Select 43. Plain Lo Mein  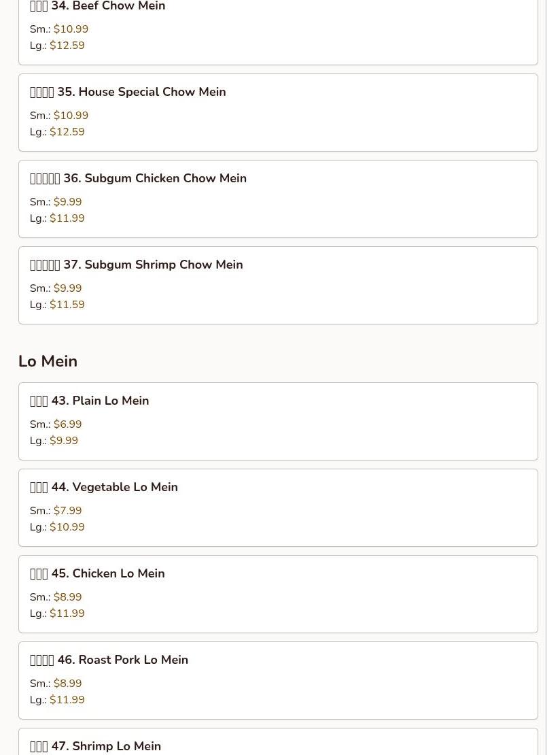(x=278, y=421)
